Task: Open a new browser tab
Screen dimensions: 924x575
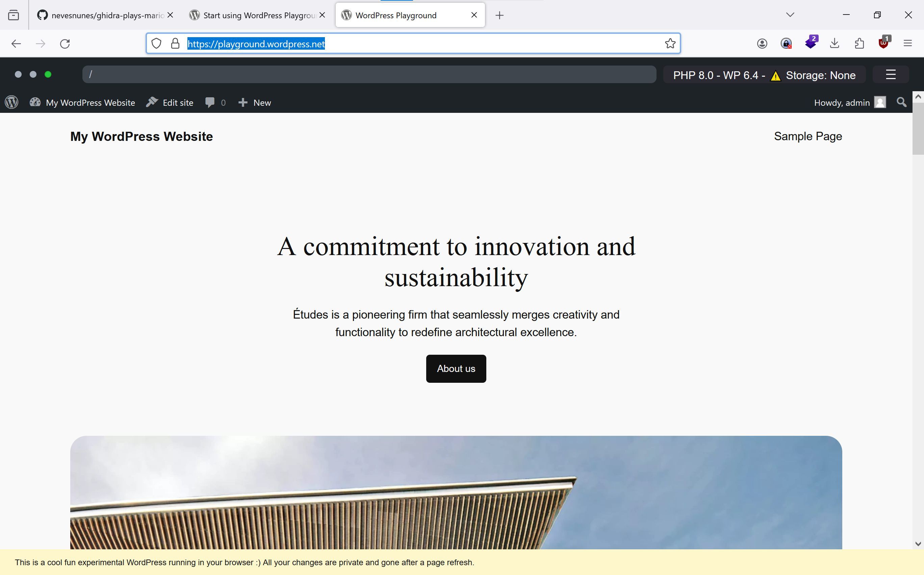Action: tap(499, 15)
